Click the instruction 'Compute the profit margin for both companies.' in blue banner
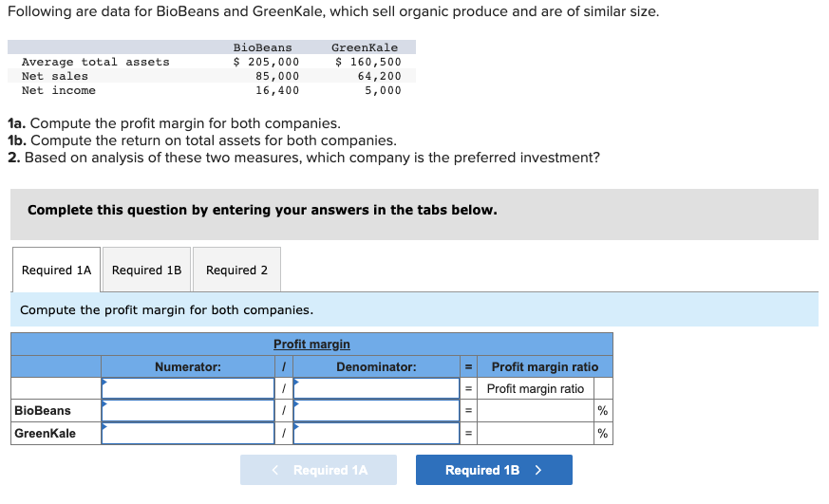This screenshot has width=829, height=504. (x=166, y=309)
